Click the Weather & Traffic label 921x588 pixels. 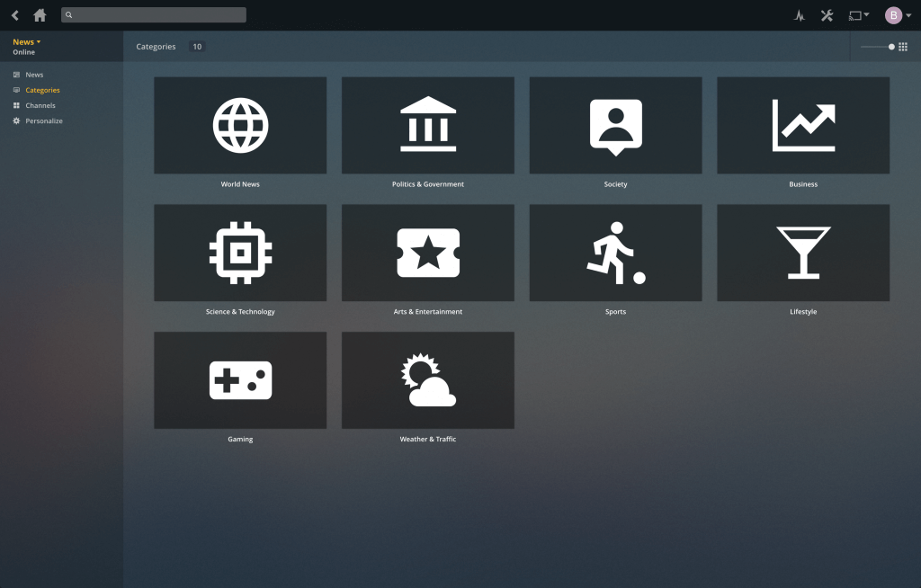point(427,440)
